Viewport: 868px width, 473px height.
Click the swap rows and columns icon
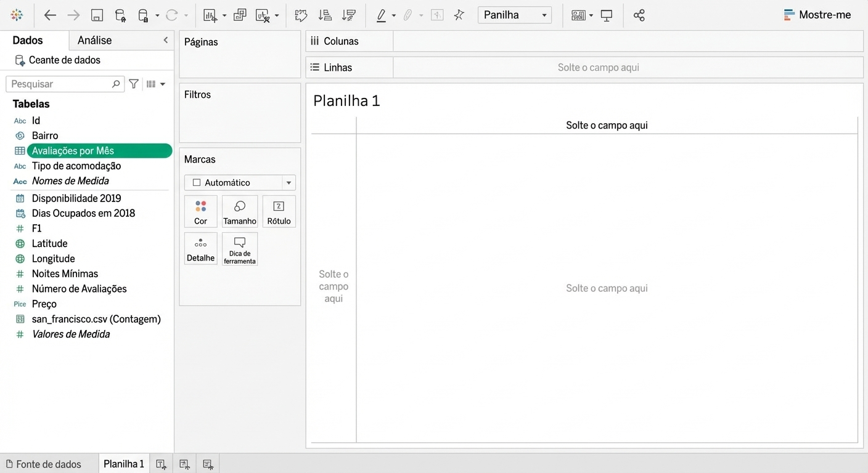pos(301,15)
